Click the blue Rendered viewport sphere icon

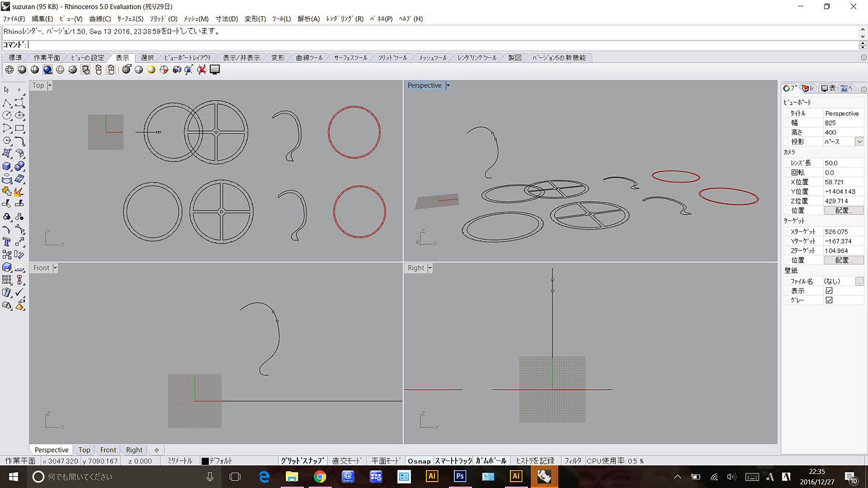click(47, 69)
